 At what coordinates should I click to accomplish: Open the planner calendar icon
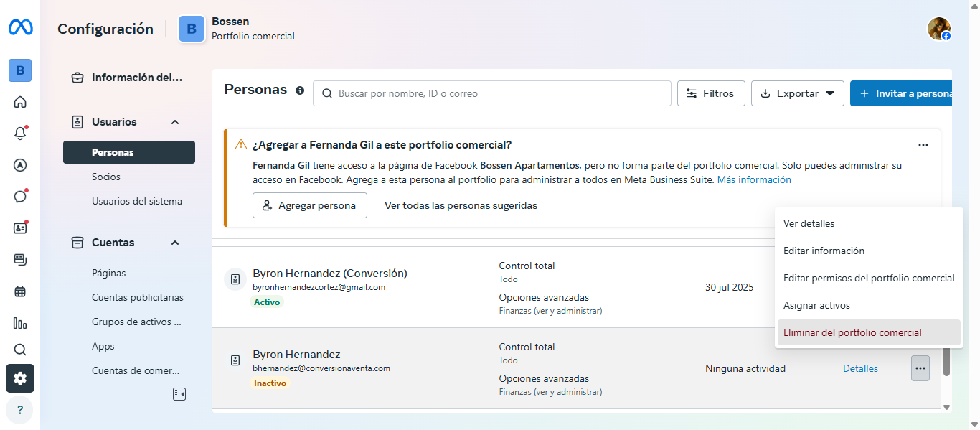[20, 291]
